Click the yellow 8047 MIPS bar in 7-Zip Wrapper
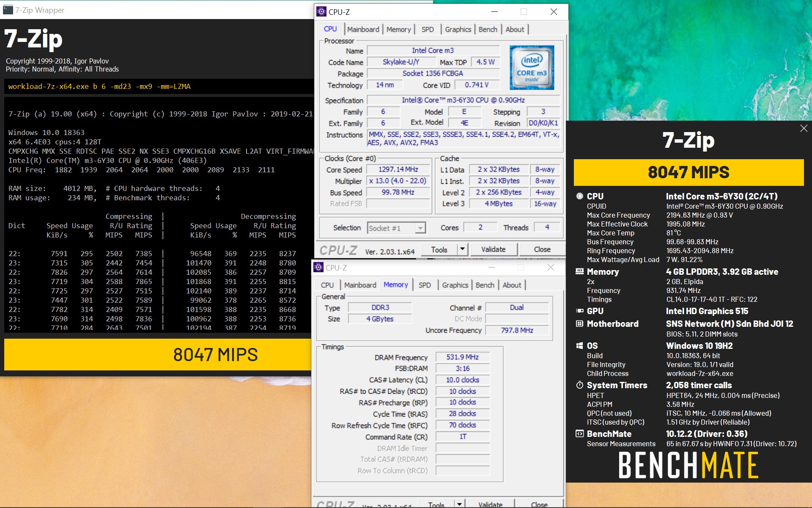 pos(158,355)
